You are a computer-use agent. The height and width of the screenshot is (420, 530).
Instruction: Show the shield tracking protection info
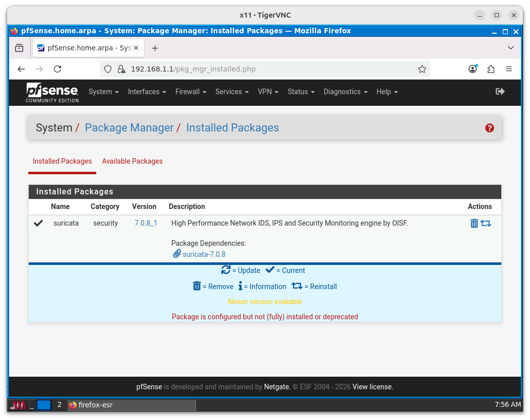pos(108,69)
